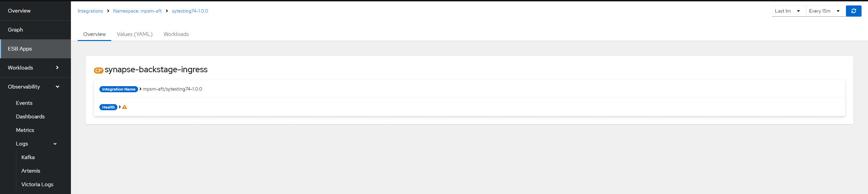Open ESB Apps in the sidebar

[20, 49]
